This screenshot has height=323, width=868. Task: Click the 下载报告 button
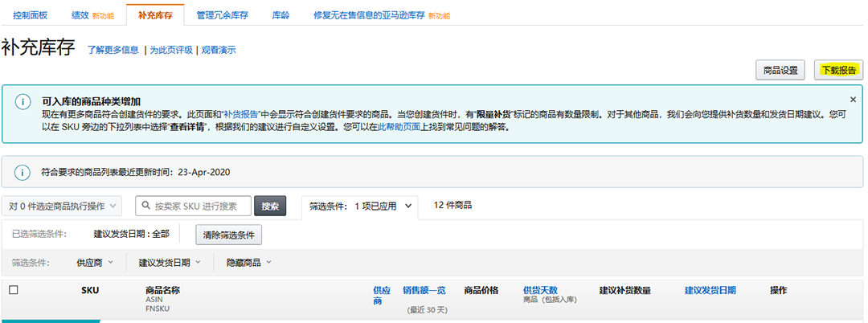(x=838, y=70)
